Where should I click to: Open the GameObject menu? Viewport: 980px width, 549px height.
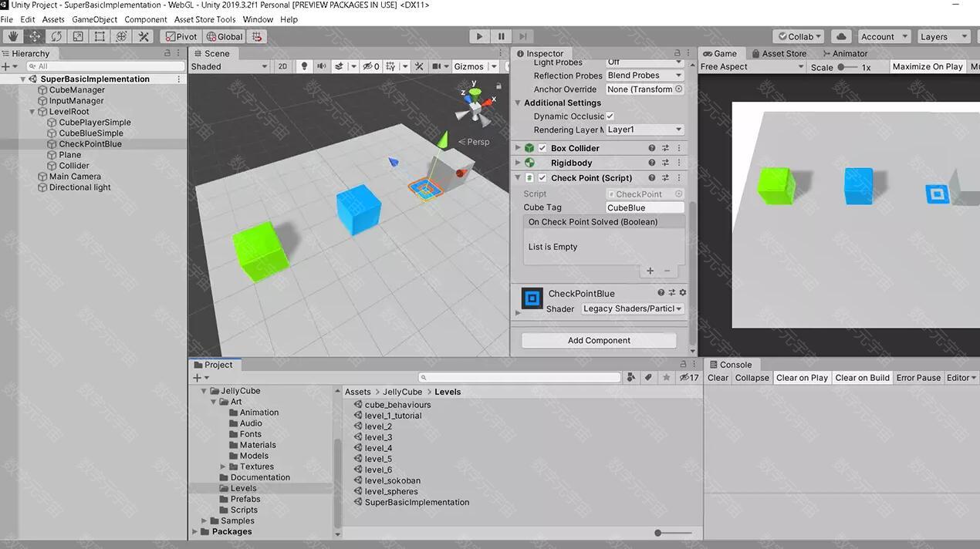point(95,19)
